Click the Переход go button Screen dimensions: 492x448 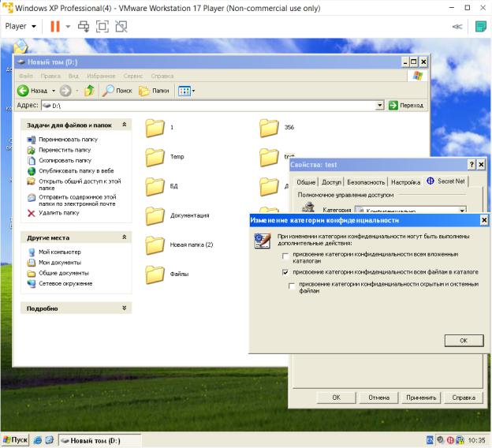(x=406, y=105)
